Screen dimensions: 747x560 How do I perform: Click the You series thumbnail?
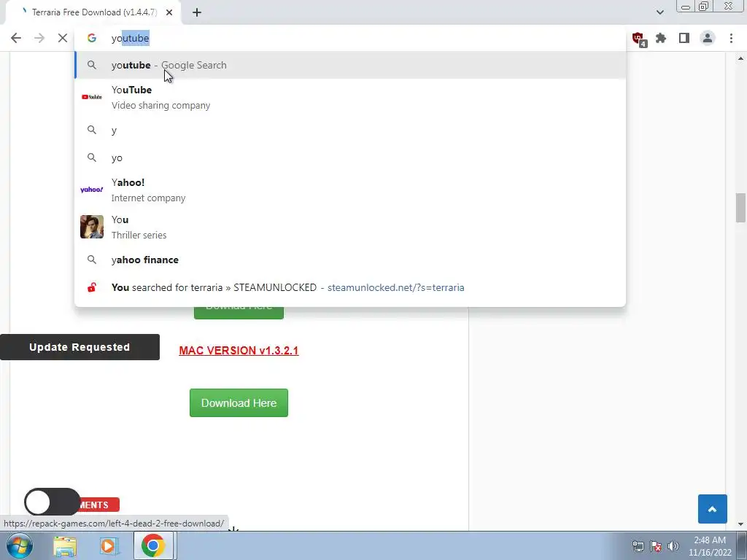(91, 227)
